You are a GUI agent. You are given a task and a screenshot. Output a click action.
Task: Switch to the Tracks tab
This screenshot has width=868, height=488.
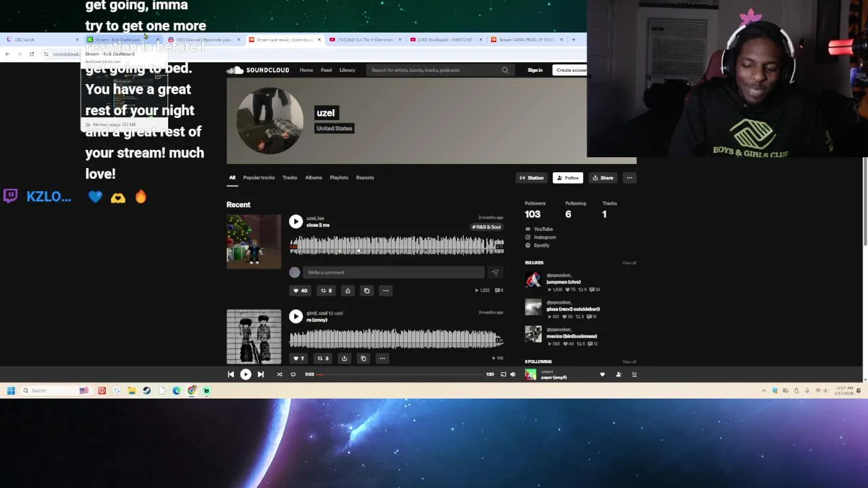pyautogui.click(x=290, y=178)
